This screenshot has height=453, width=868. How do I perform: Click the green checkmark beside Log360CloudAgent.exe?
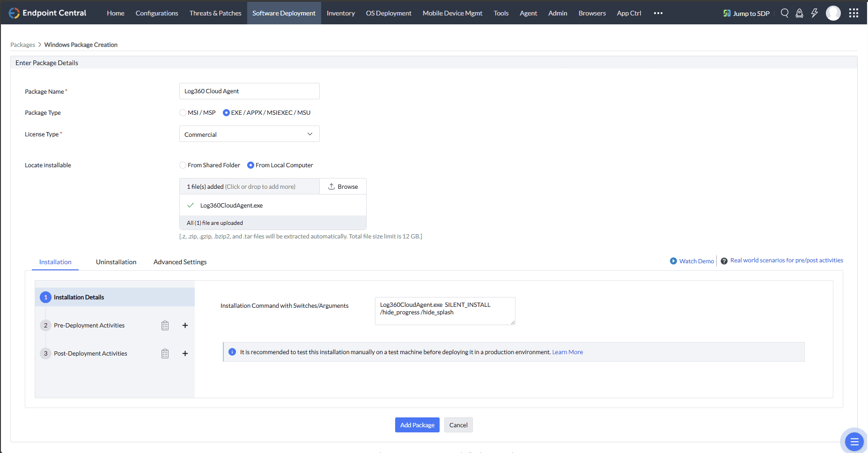point(191,205)
